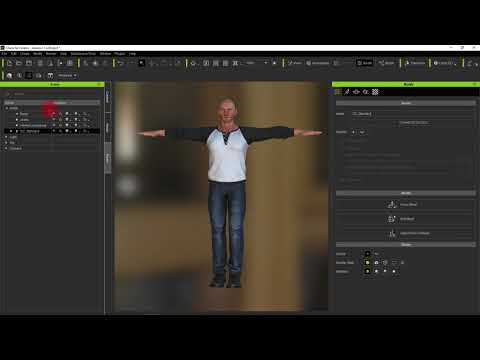
Task: Select the green Modify panel title tab
Action: click(406, 84)
